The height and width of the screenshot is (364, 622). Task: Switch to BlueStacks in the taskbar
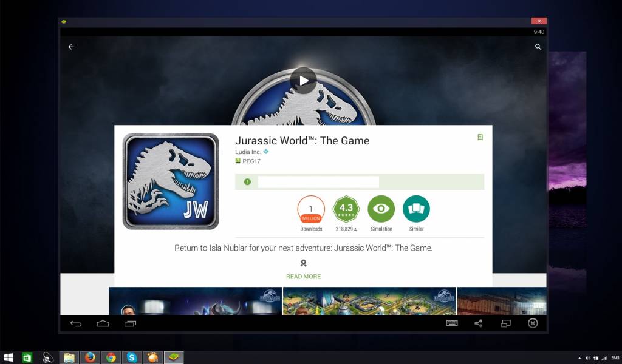173,358
